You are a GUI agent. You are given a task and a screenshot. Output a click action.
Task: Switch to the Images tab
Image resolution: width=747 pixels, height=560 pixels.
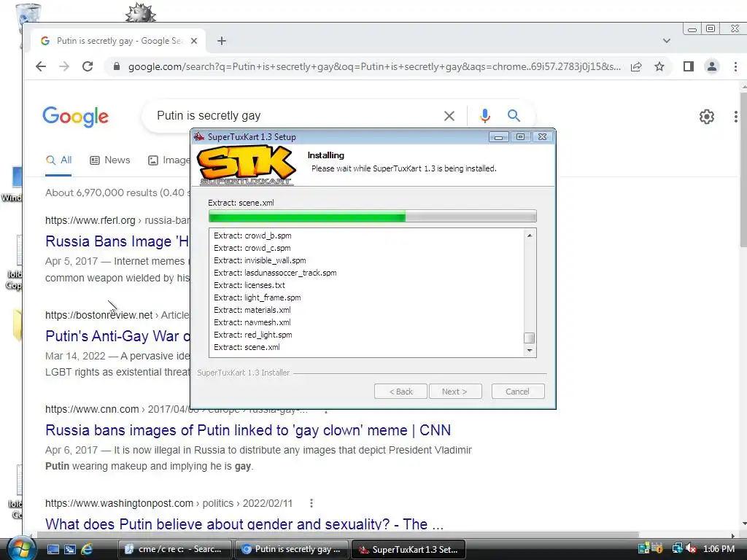[169, 160]
